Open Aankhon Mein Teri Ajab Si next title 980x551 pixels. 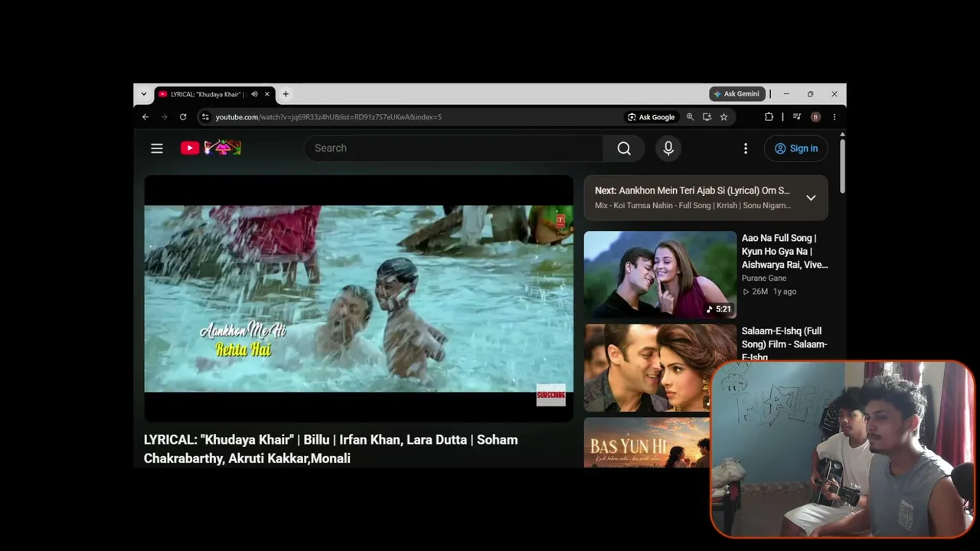click(x=692, y=191)
